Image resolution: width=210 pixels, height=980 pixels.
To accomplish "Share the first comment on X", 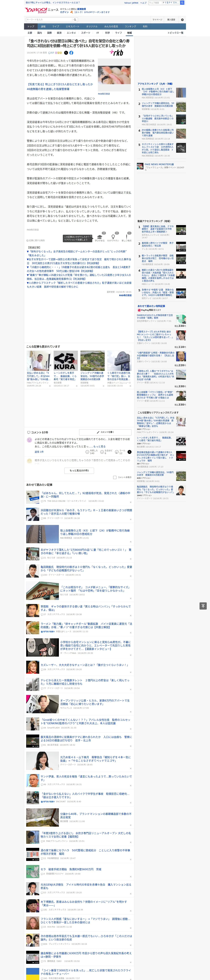I will 129,452.
